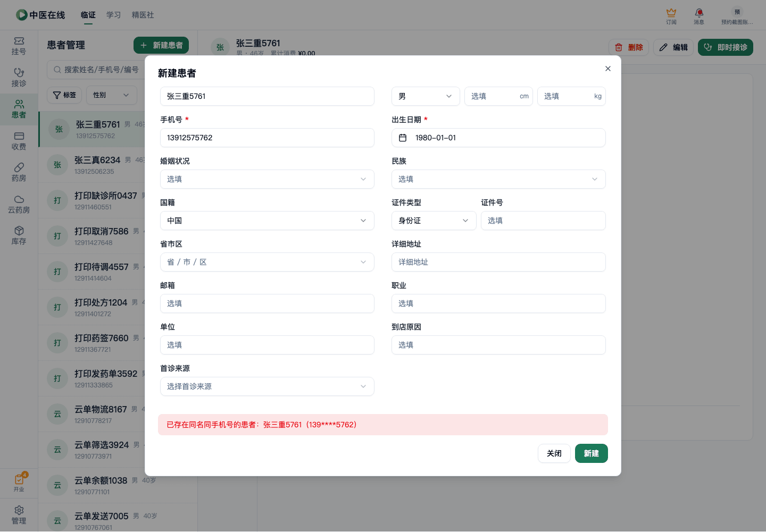Click the 详细地址 input field
766x532 pixels.
pyautogui.click(x=498, y=262)
